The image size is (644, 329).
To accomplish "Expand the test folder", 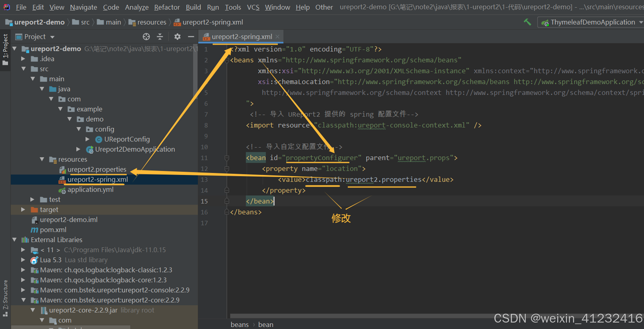I will [x=32, y=200].
